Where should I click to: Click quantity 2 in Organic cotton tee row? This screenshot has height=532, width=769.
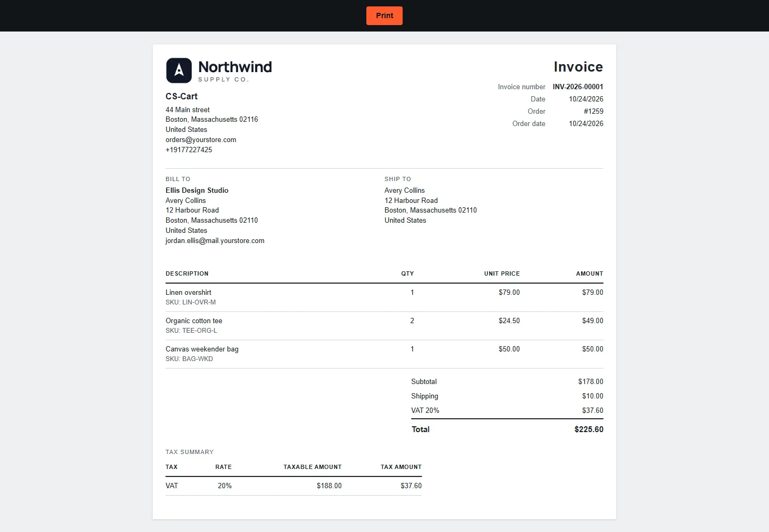(412, 320)
